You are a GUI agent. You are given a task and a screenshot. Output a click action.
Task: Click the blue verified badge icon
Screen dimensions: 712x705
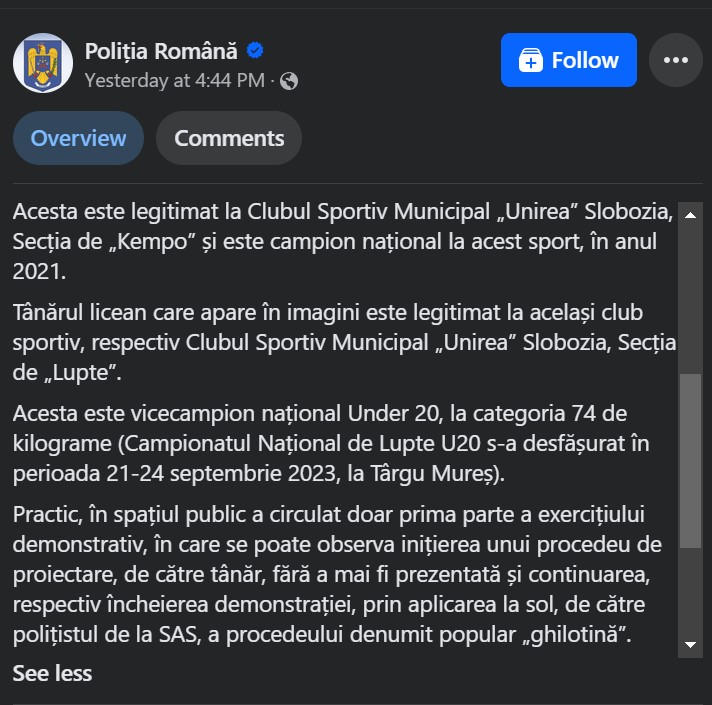click(x=255, y=50)
